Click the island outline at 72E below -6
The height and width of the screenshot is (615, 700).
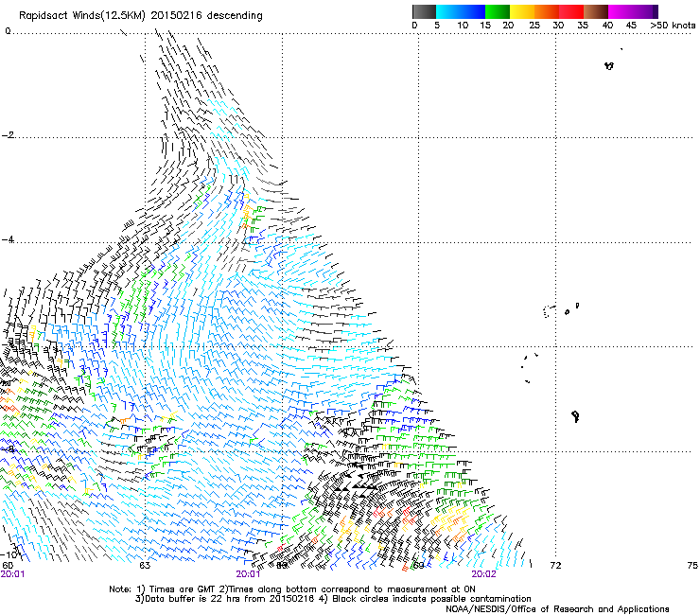(576, 416)
